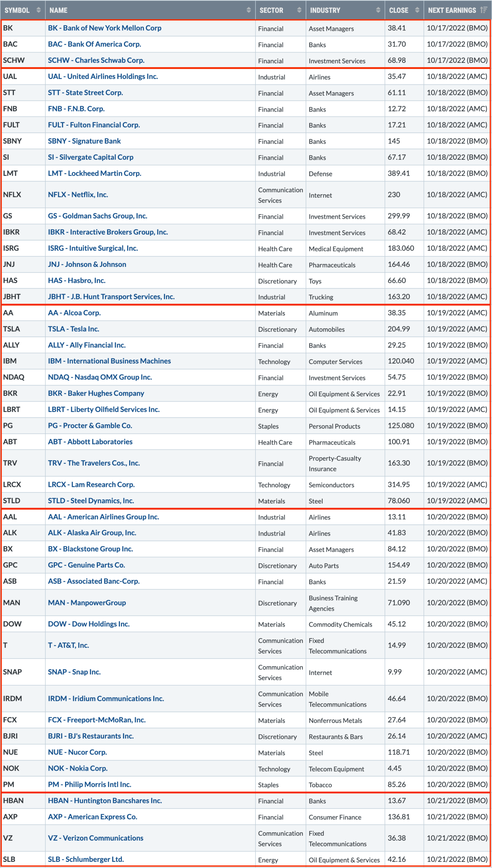The height and width of the screenshot is (868, 492).
Task: Open SLB - Schlumberger Ltd. link
Action: [x=86, y=860]
